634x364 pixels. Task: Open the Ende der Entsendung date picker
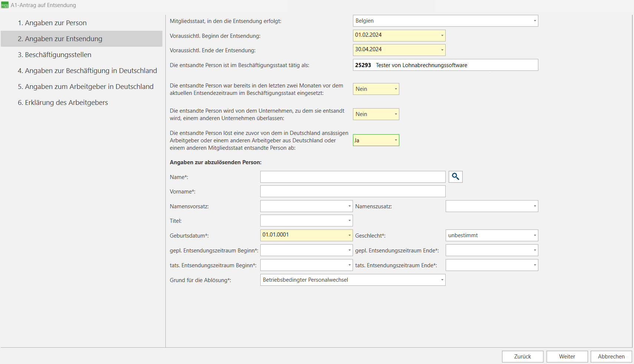pyautogui.click(x=442, y=50)
